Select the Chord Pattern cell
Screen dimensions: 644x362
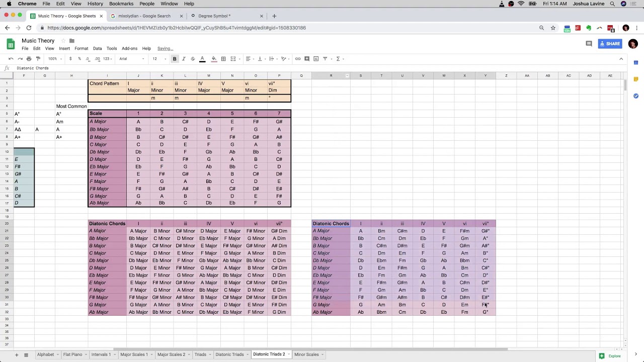point(107,83)
